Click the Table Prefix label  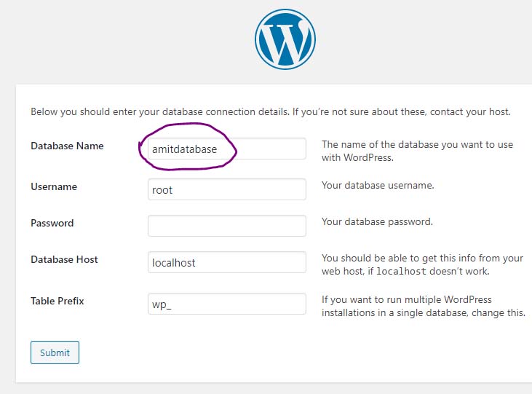pyautogui.click(x=57, y=300)
